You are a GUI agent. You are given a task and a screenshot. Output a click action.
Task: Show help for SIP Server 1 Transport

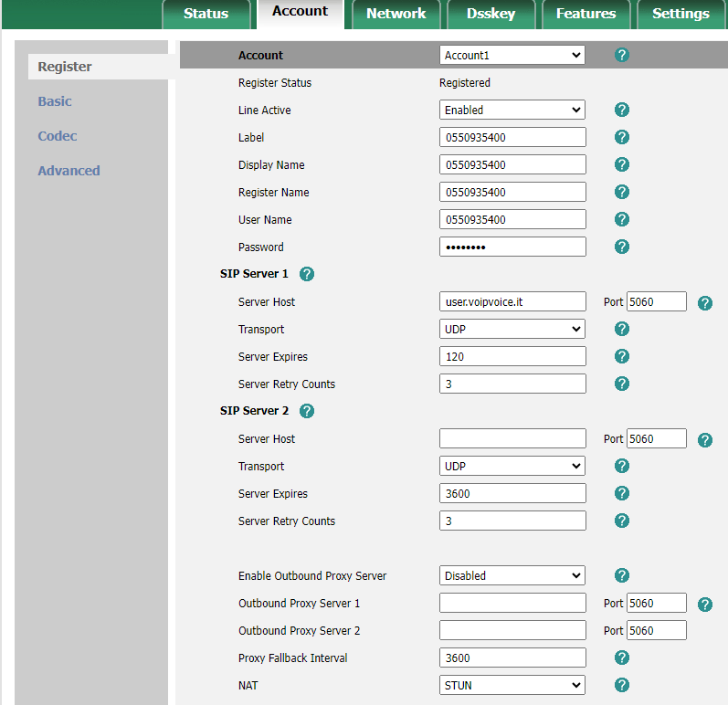[x=622, y=329]
